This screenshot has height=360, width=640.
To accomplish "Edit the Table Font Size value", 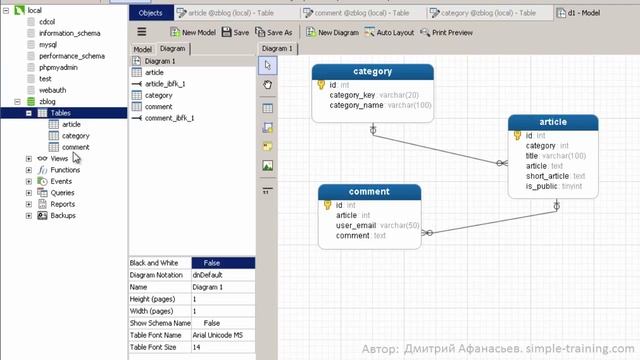I will click(223, 347).
